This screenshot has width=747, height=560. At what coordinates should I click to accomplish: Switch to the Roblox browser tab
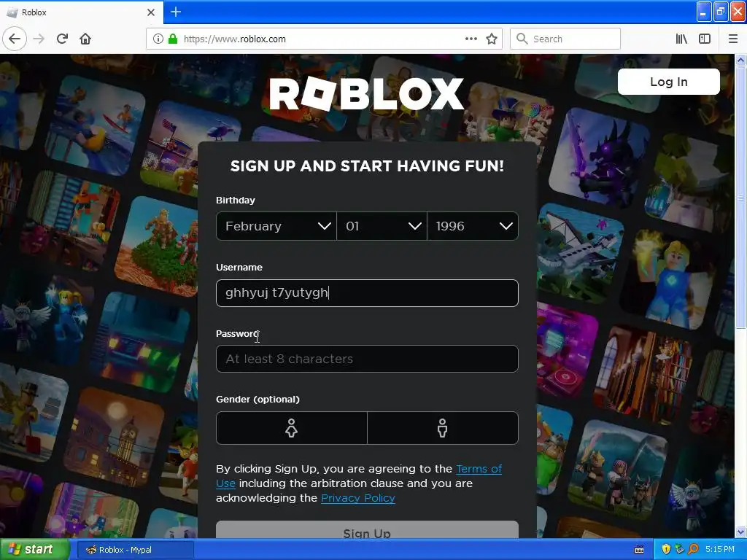(x=81, y=12)
